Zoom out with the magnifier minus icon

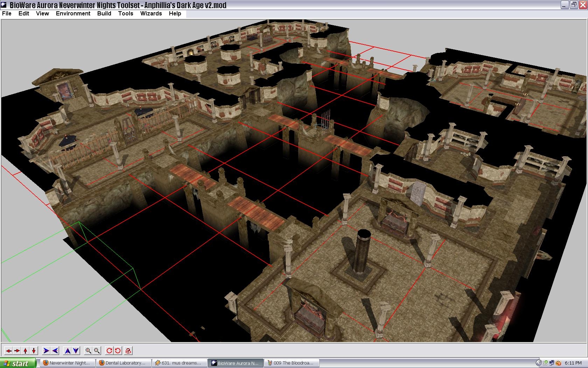[x=97, y=350]
